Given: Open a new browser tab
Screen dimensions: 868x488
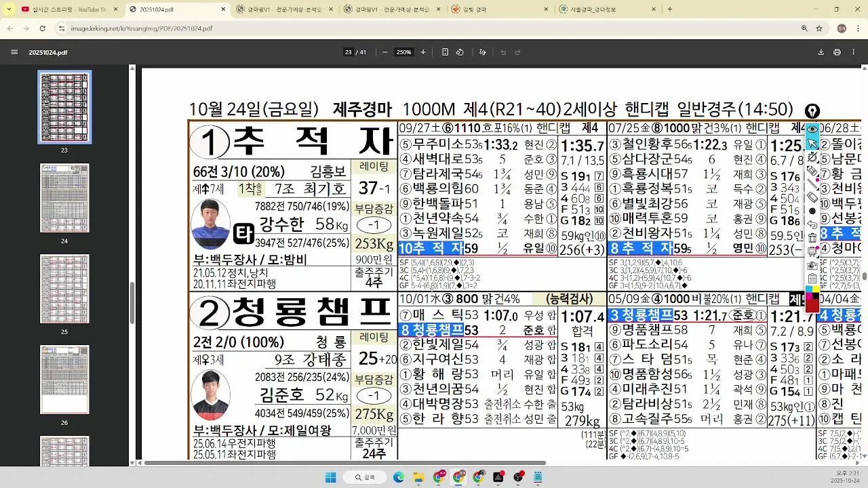Looking at the screenshot, I should [x=670, y=9].
